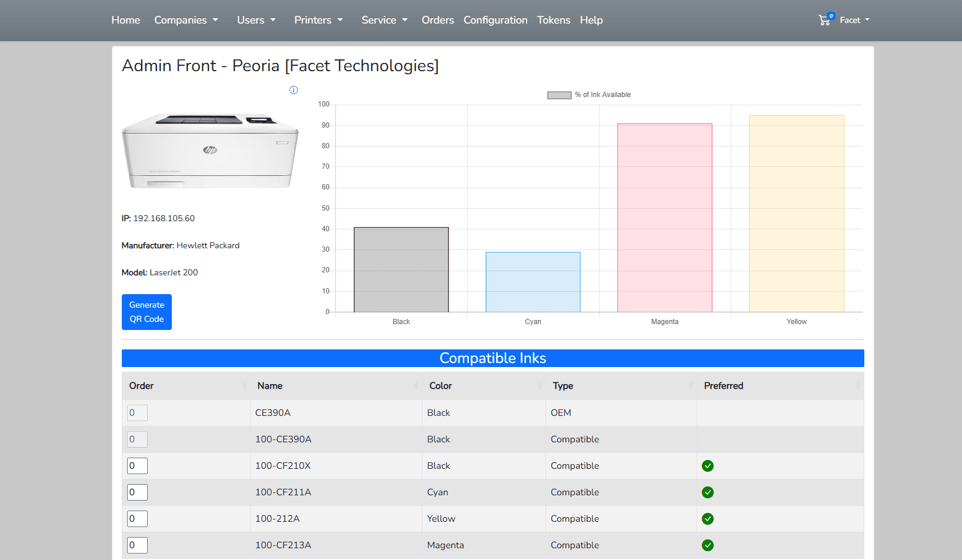Go to the Home page
This screenshot has height=560, width=962.
point(126,20)
